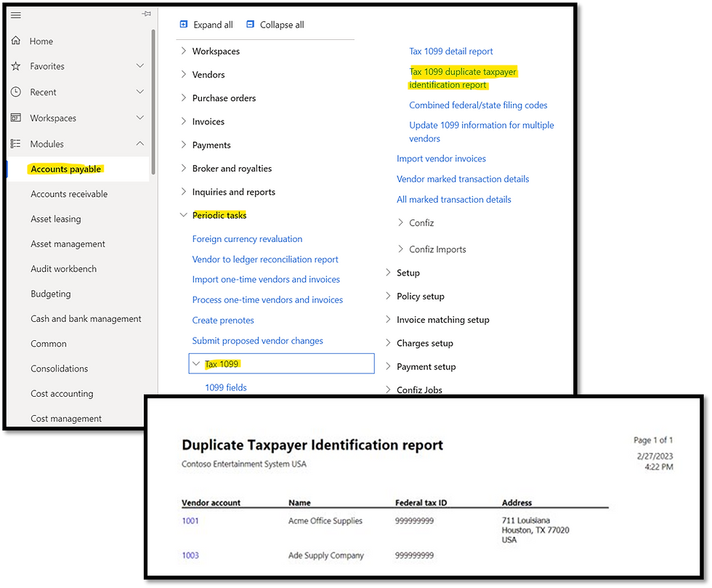This screenshot has height=588, width=712.
Task: Expand the Purchase orders group
Action: (183, 98)
